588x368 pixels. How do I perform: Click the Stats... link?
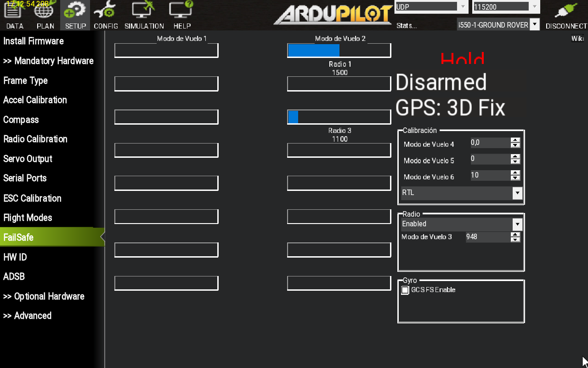407,26
